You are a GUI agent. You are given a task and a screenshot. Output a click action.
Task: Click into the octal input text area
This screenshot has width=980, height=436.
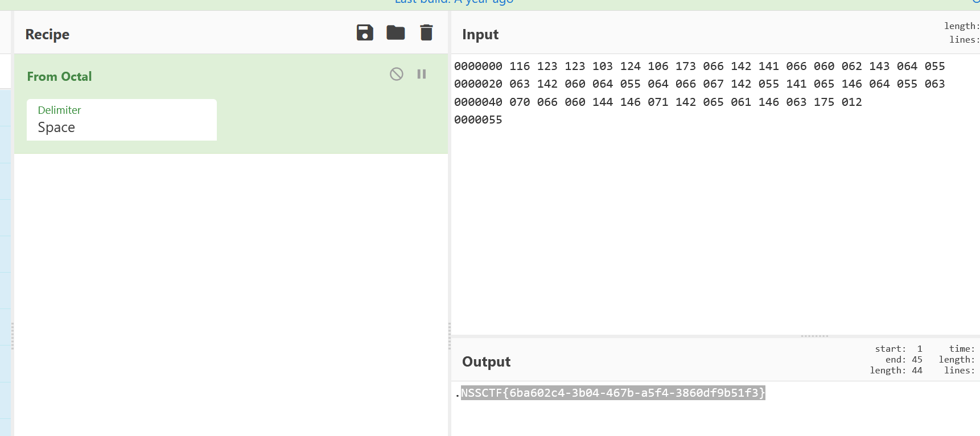[x=715, y=194]
